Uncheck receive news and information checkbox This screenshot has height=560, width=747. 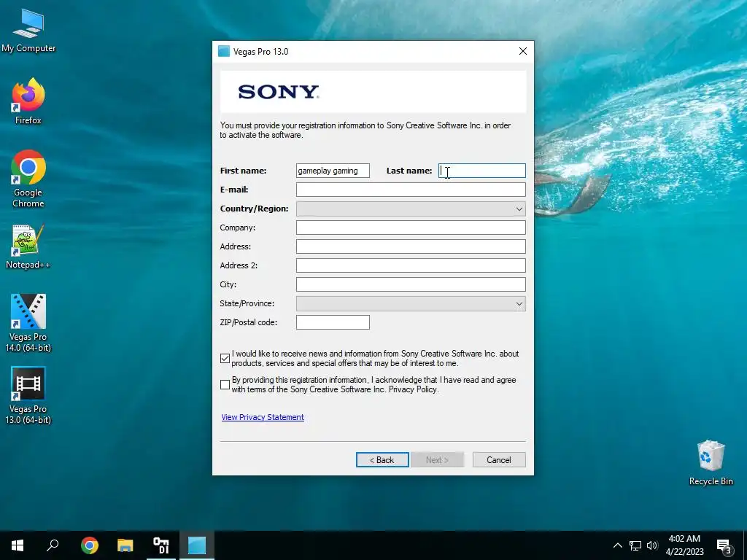pos(225,358)
